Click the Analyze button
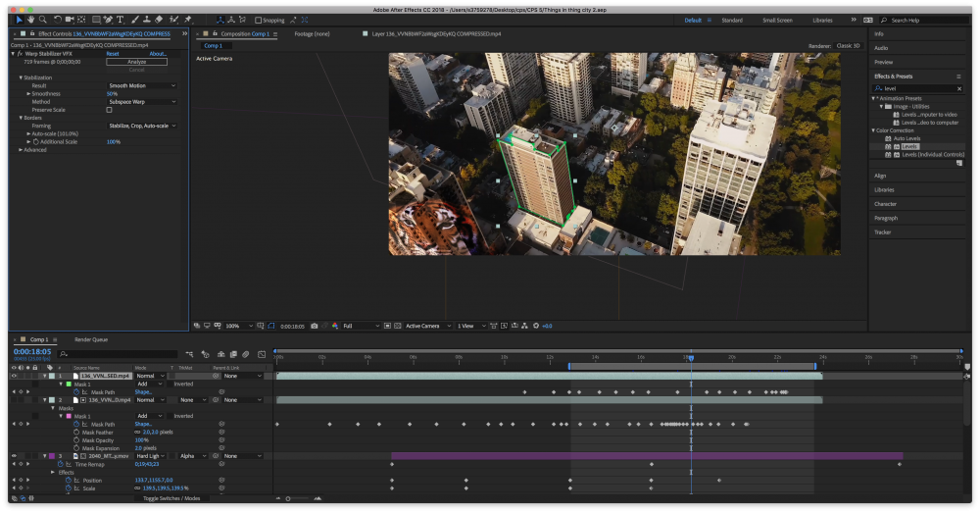 (136, 62)
